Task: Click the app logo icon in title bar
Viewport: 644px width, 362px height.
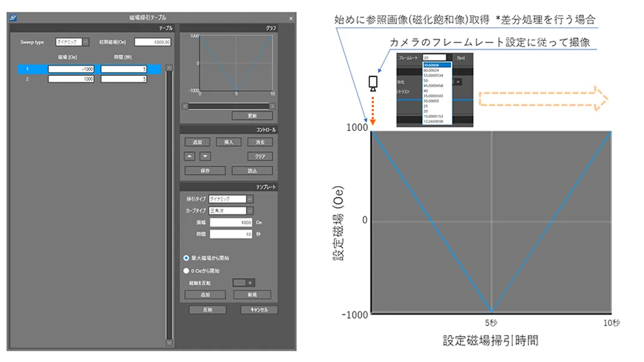Action: click(x=13, y=18)
